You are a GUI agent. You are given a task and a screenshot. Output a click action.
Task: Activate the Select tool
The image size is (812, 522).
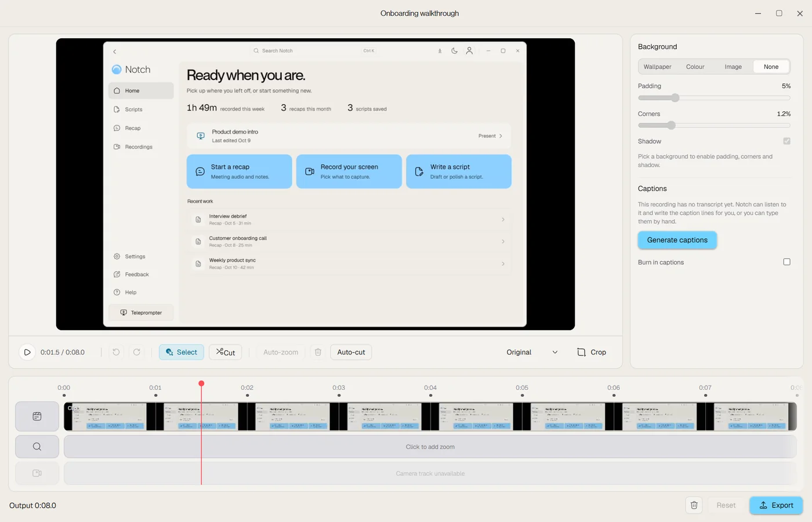182,352
